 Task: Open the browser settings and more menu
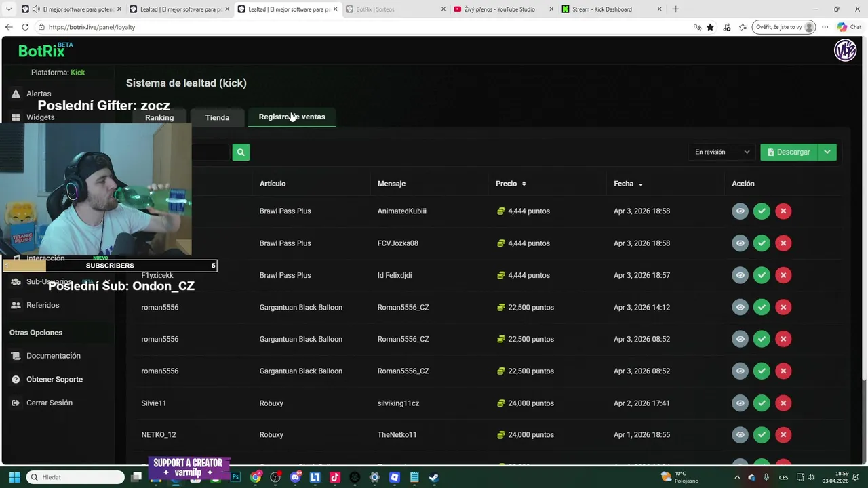point(825,27)
